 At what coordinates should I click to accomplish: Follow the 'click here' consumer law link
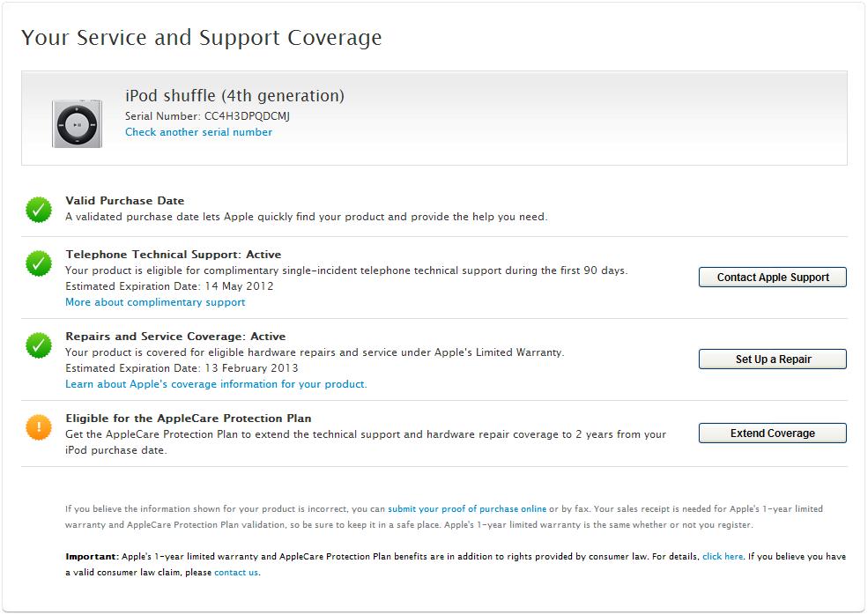point(723,557)
